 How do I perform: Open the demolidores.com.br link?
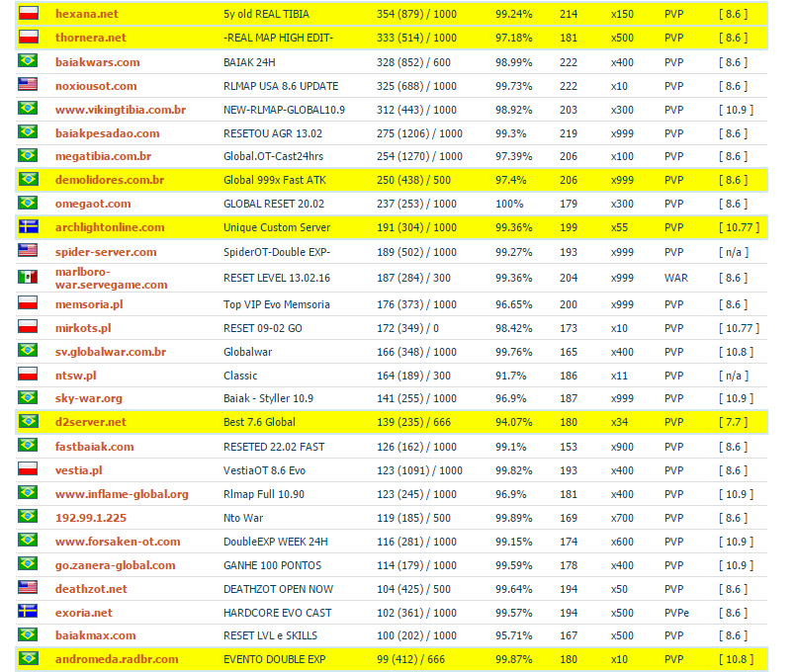pos(110,180)
